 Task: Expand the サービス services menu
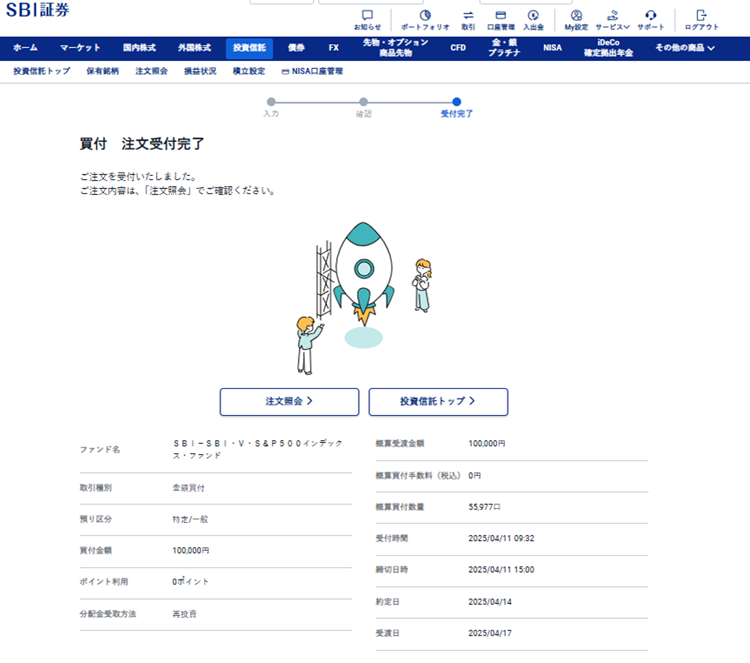pyautogui.click(x=612, y=20)
